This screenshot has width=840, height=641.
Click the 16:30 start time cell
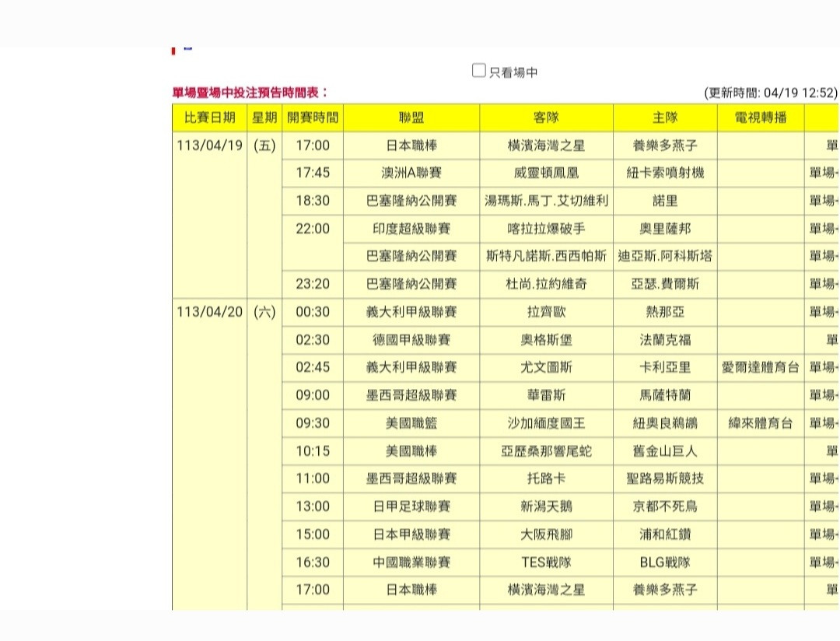(x=313, y=562)
